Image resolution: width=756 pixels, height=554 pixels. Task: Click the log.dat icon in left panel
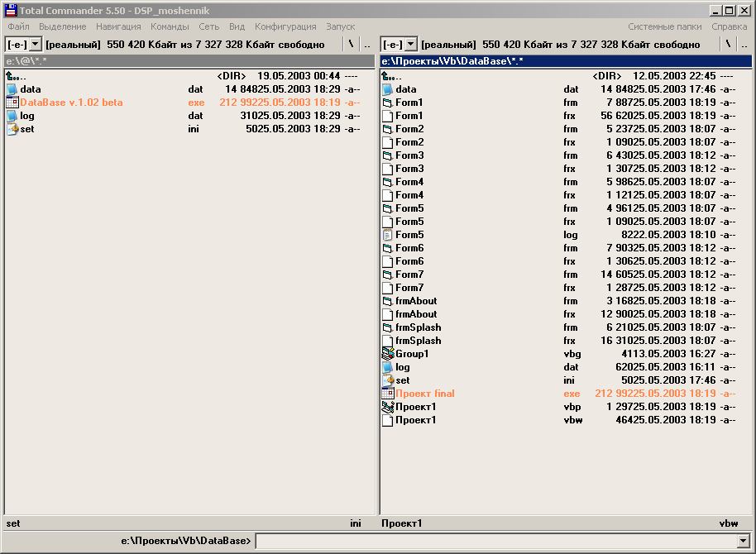click(x=12, y=116)
